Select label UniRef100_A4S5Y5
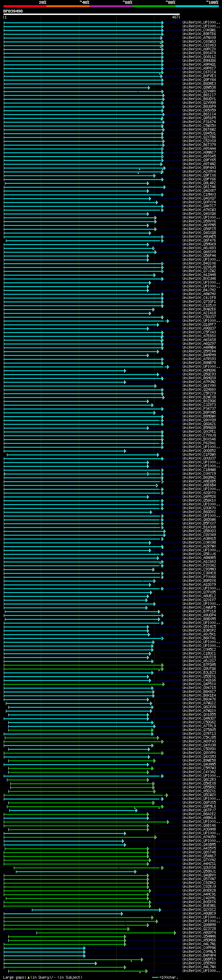Image resolution: width=222 pixels, height=980 pixels. click(199, 848)
